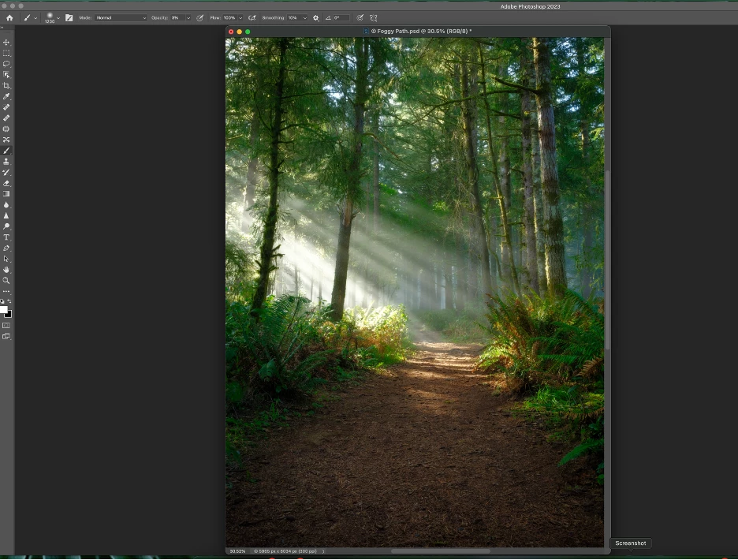Click the foreground white color swatch

(x=3, y=309)
